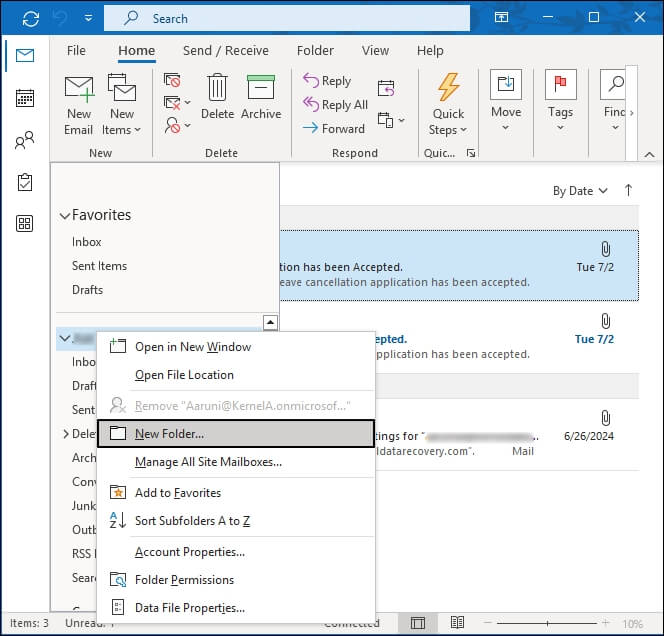
Task: Click the Find magnifier button
Action: point(614,101)
